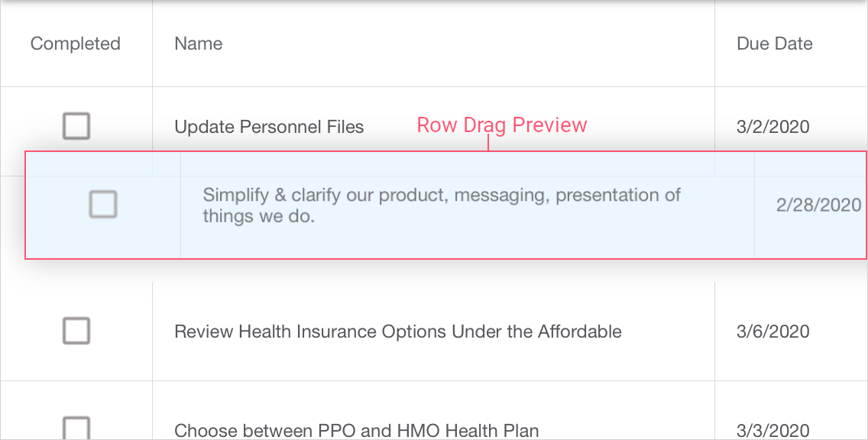Click the Row Drag Preview label
This screenshot has width=868, height=440.
tap(501, 125)
